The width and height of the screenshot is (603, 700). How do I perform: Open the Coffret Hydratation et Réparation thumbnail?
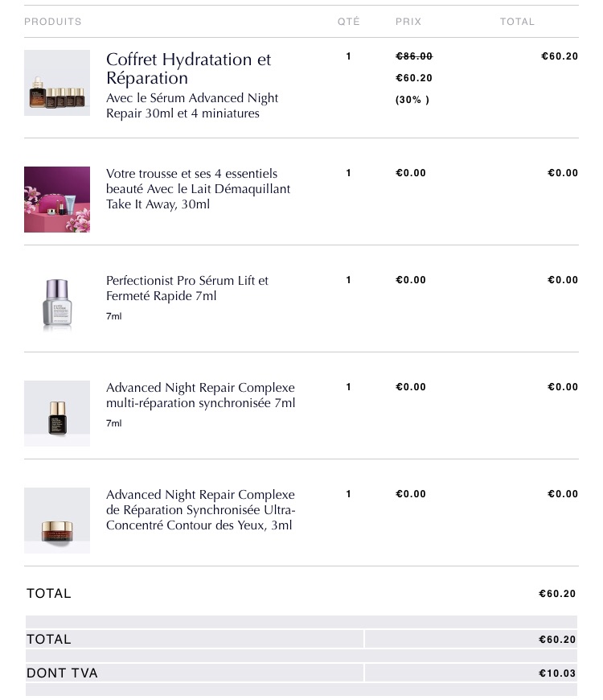pyautogui.click(x=57, y=83)
